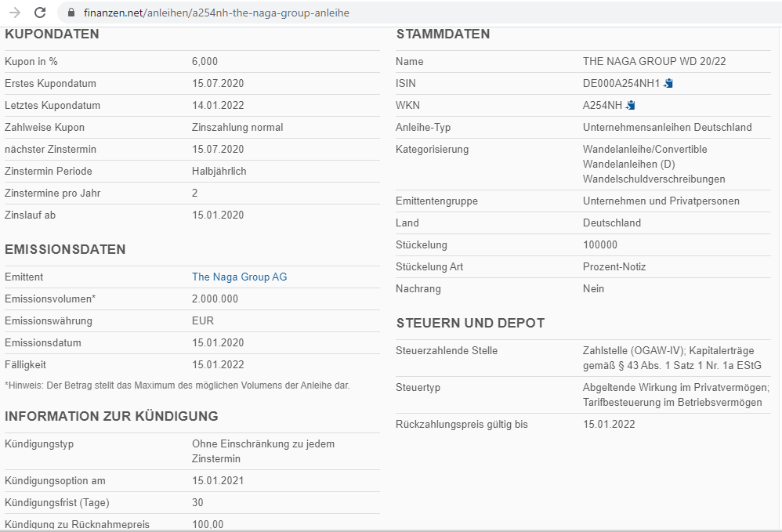
Task: Click the STAMMDATEN section heading
Action: click(443, 34)
